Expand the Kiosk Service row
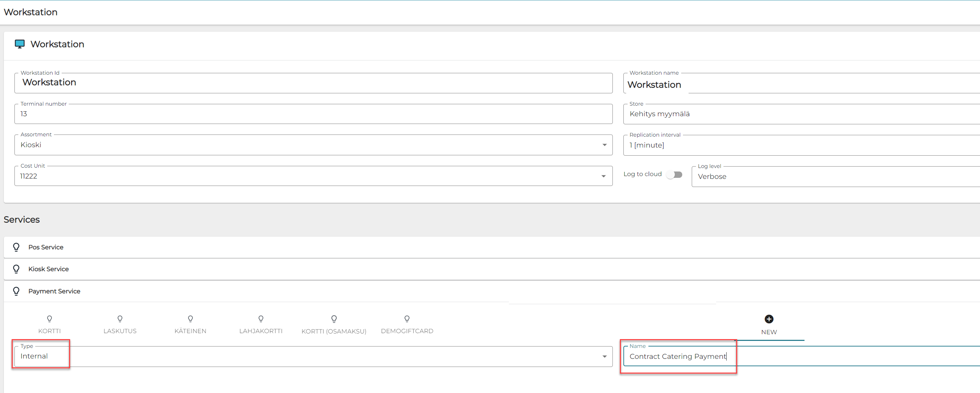This screenshot has width=980, height=393. 49,269
